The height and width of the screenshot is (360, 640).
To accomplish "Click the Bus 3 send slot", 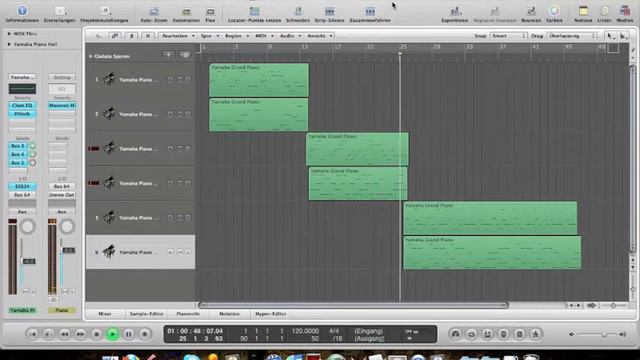I will point(18,146).
